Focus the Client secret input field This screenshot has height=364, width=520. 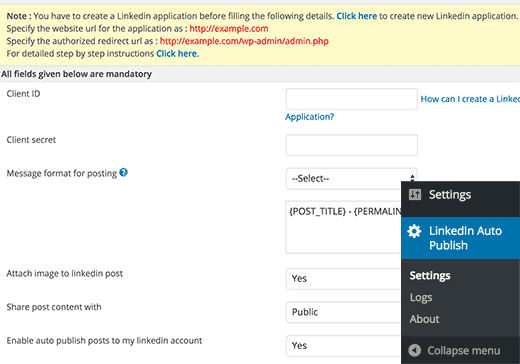coord(351,145)
